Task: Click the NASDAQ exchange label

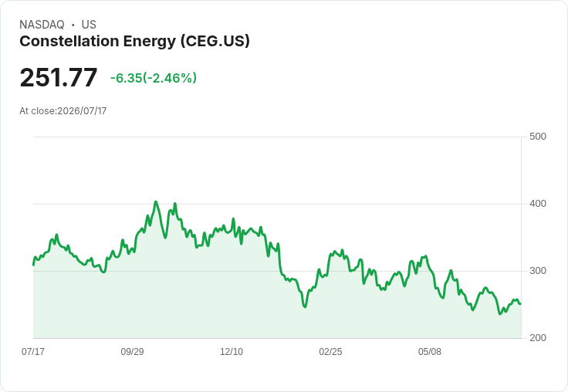Action: point(42,25)
